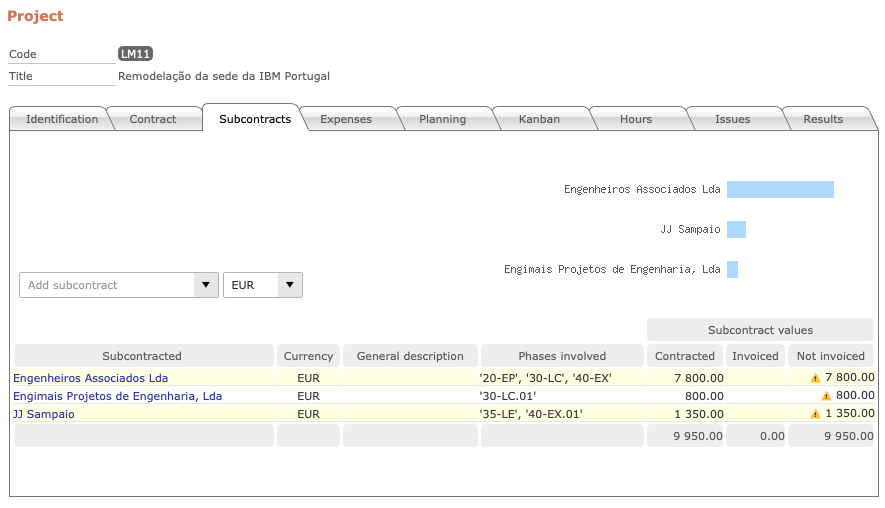Open Engenheiros Associados Lda subcontract link

click(x=90, y=378)
